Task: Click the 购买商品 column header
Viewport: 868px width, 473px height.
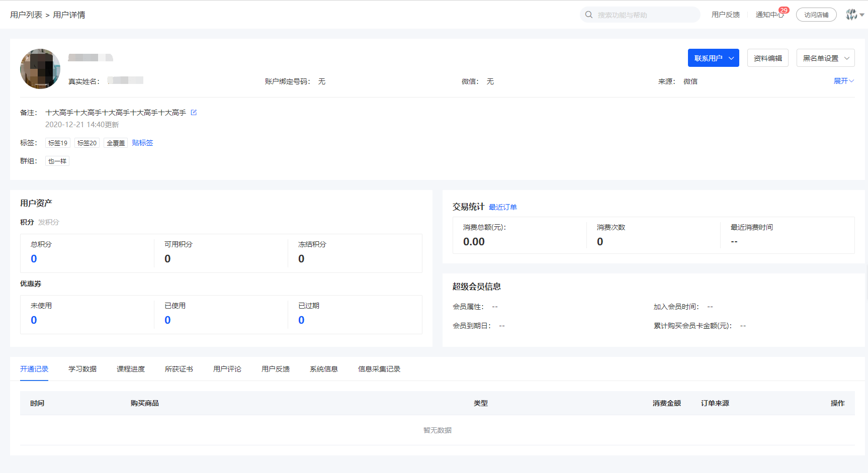Action: click(x=145, y=403)
